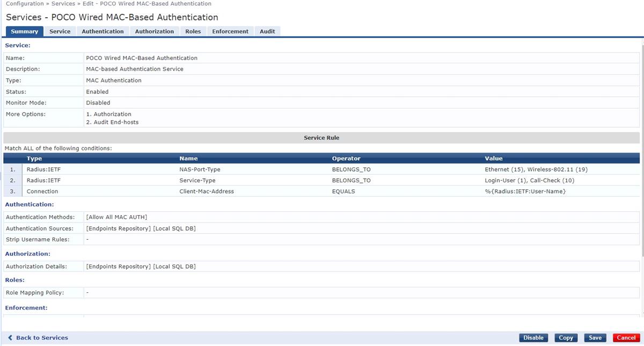Go to the Authorization tab

(155, 31)
